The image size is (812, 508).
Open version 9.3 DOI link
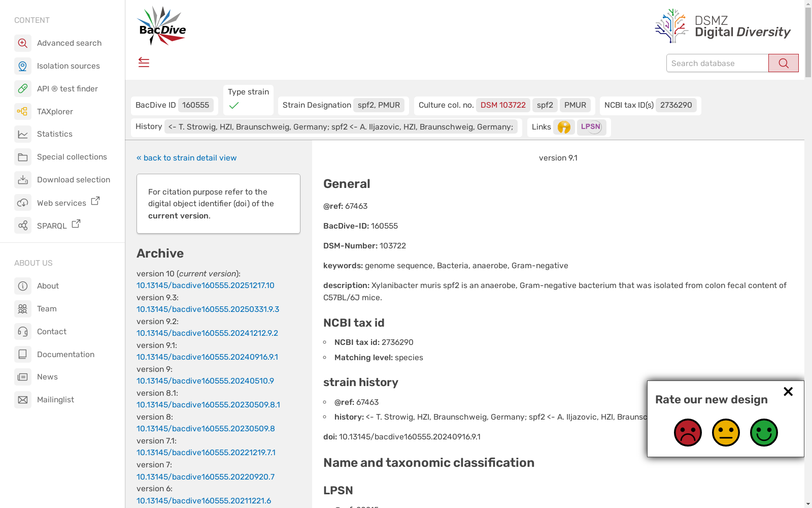[208, 309]
